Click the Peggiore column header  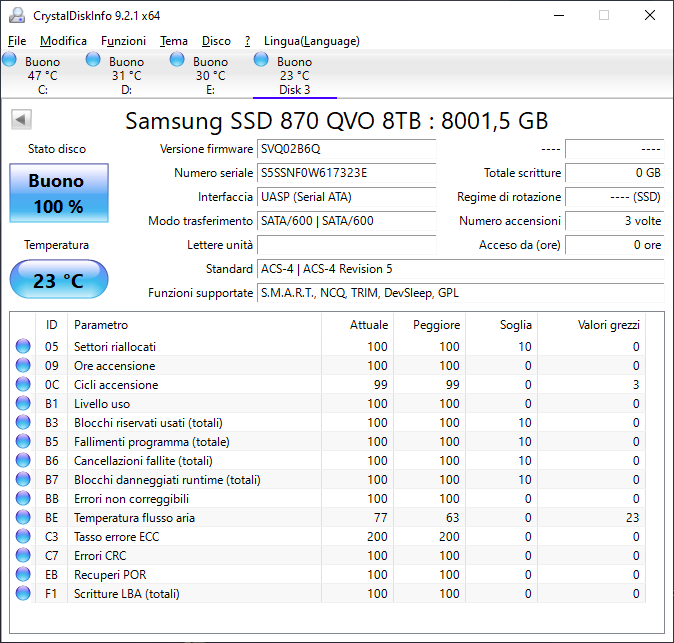(x=429, y=325)
